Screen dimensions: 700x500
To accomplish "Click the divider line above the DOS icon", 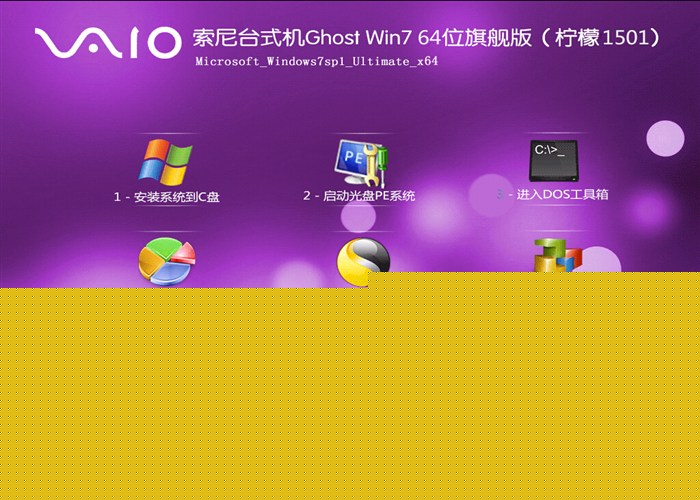I will (553, 132).
